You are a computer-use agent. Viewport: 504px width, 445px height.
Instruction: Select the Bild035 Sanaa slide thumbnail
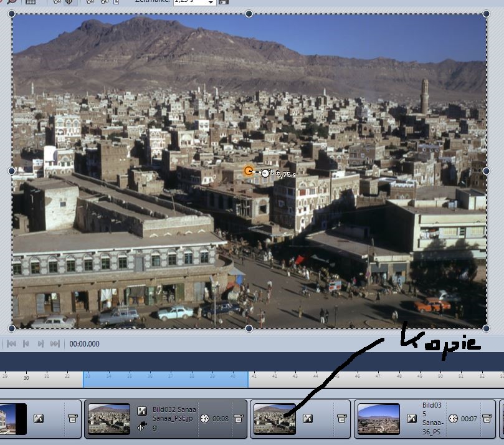click(x=379, y=419)
